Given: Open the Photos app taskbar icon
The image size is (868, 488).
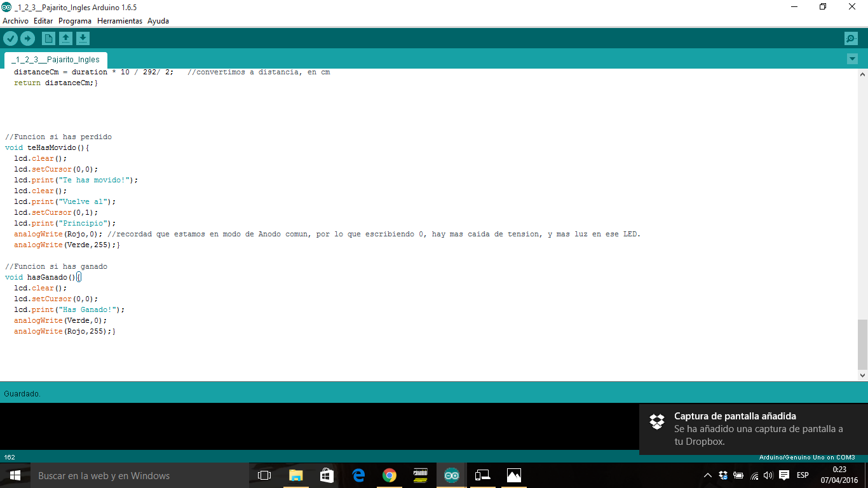Looking at the screenshot, I should (514, 475).
